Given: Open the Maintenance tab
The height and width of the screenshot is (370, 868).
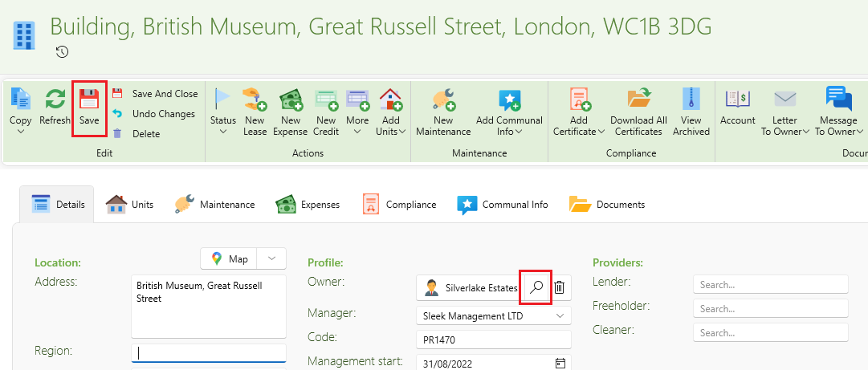Looking at the screenshot, I should [214, 204].
